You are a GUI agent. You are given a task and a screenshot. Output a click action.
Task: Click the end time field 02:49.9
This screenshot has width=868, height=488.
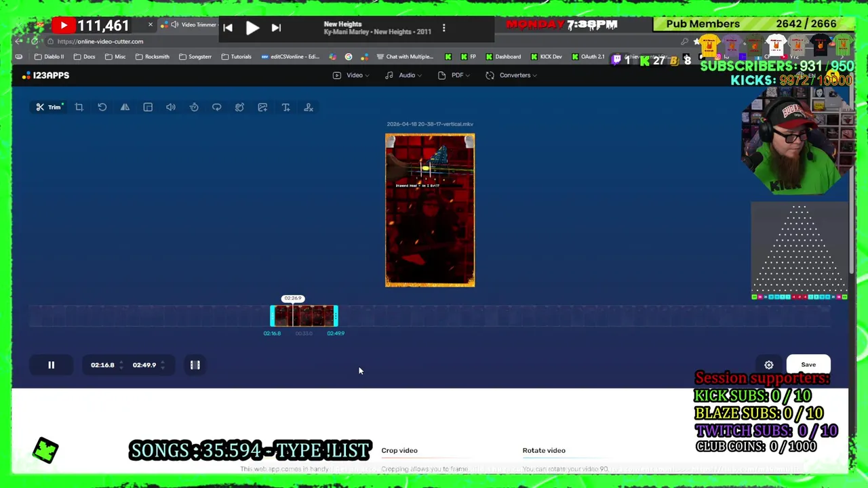pyautogui.click(x=144, y=365)
